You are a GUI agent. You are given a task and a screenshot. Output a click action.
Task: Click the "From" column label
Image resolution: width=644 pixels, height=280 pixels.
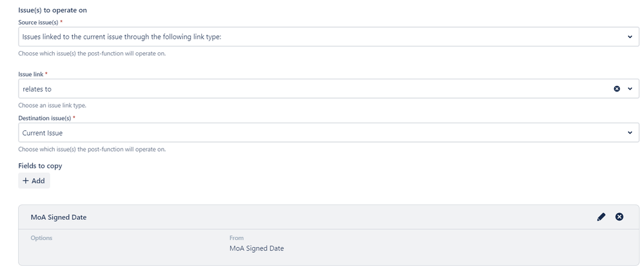point(237,238)
